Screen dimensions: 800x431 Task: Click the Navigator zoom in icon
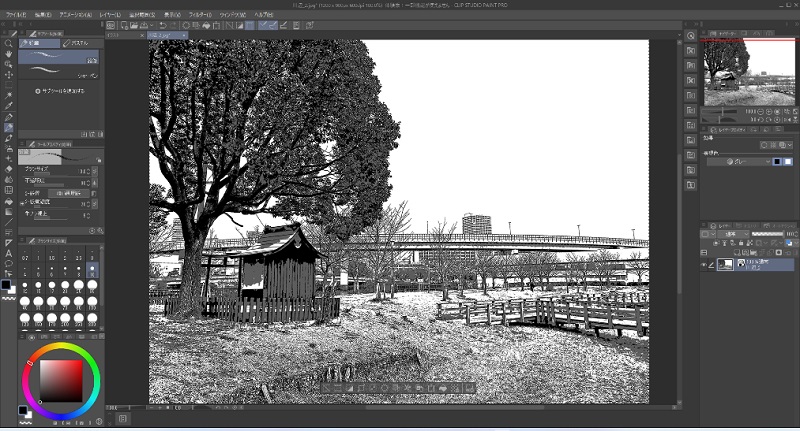pyautogui.click(x=769, y=111)
